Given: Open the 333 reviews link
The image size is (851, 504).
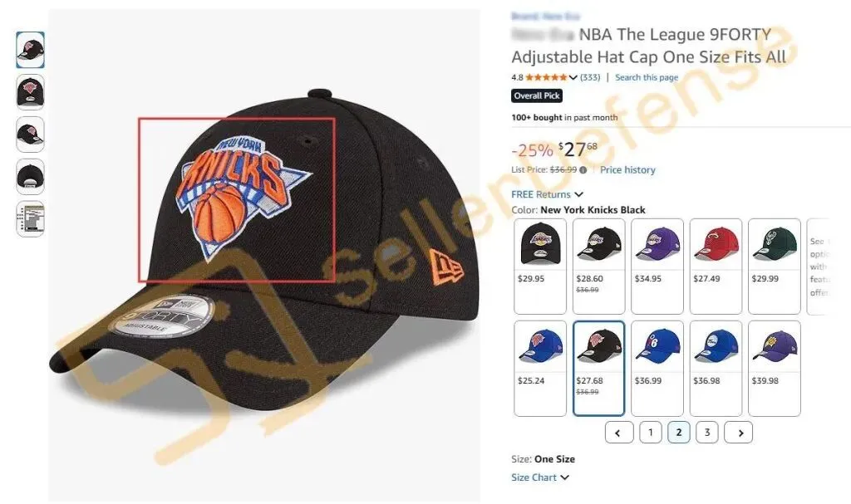Looking at the screenshot, I should [590, 77].
